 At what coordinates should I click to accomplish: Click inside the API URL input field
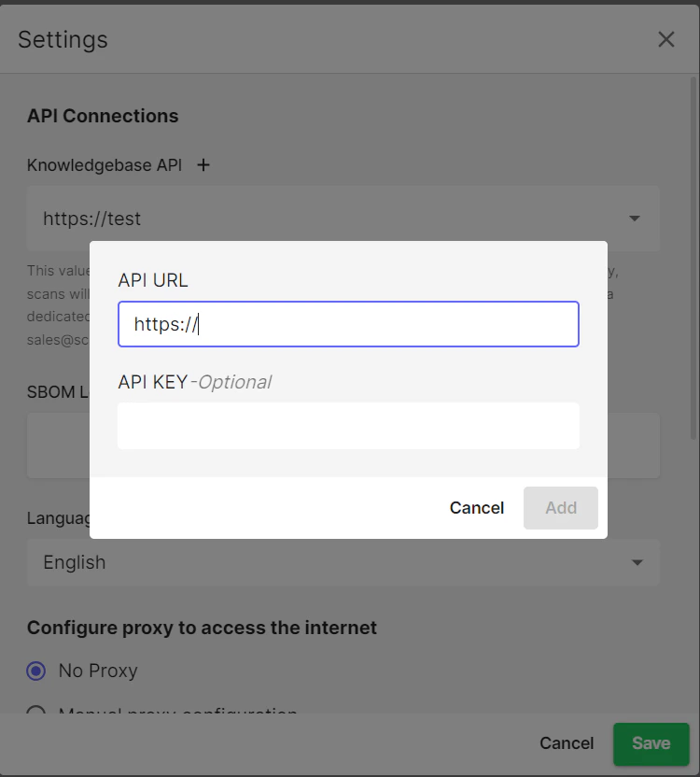[348, 324]
